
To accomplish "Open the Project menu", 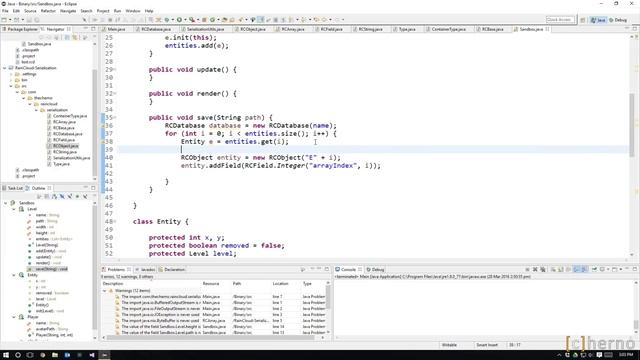I will [x=103, y=11].
